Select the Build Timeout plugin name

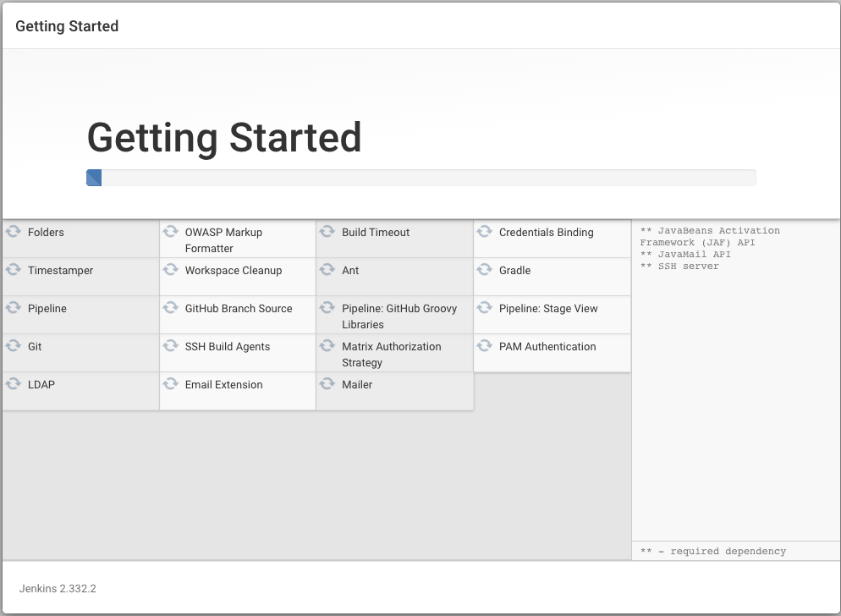coord(376,233)
